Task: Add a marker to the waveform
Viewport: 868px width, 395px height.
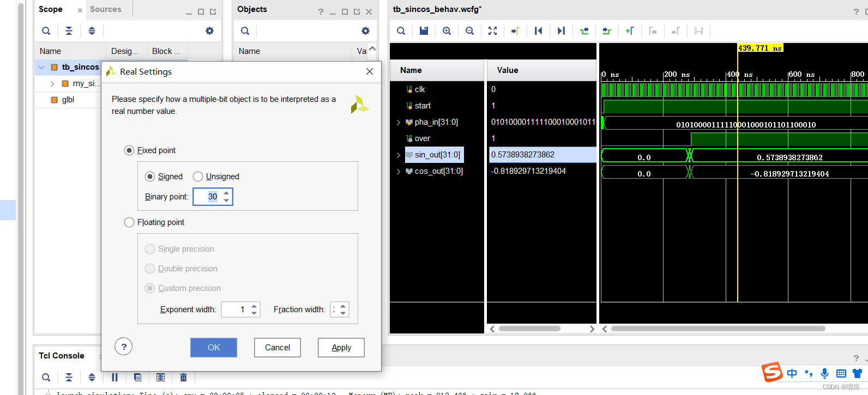Action: click(630, 31)
